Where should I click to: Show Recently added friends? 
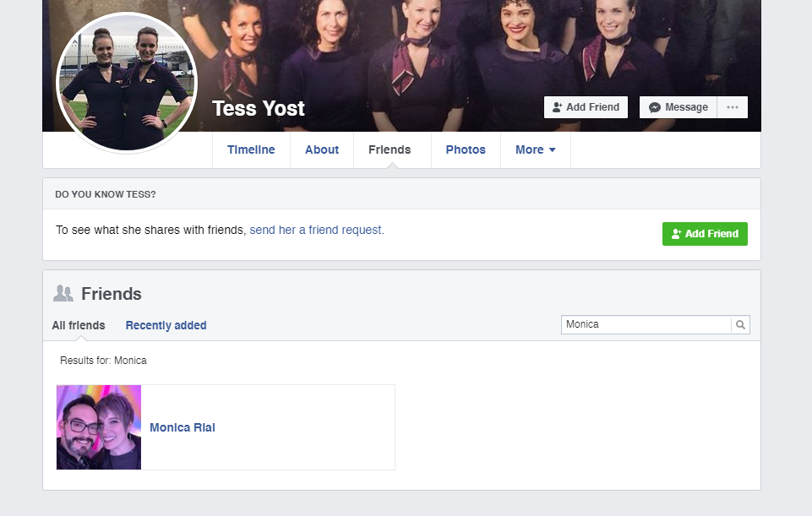tap(166, 325)
